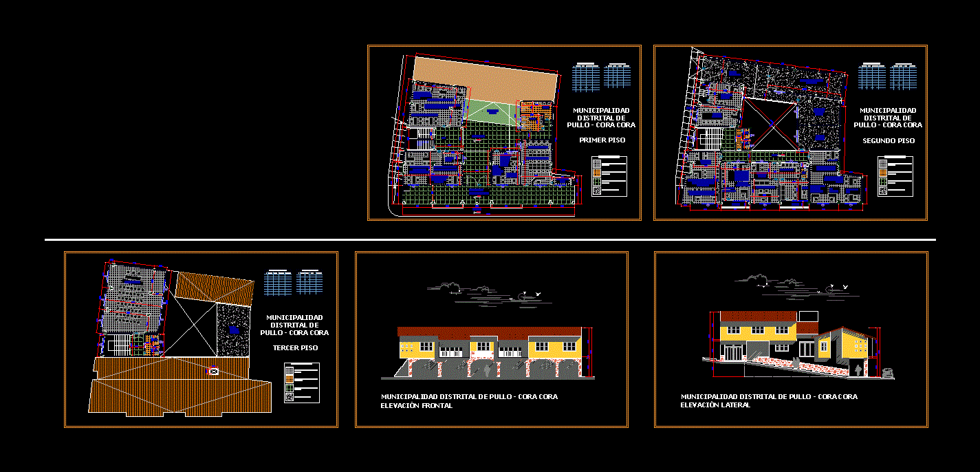Select the white horizontal divider line
This screenshot has width=980, height=472.
[x=490, y=239]
